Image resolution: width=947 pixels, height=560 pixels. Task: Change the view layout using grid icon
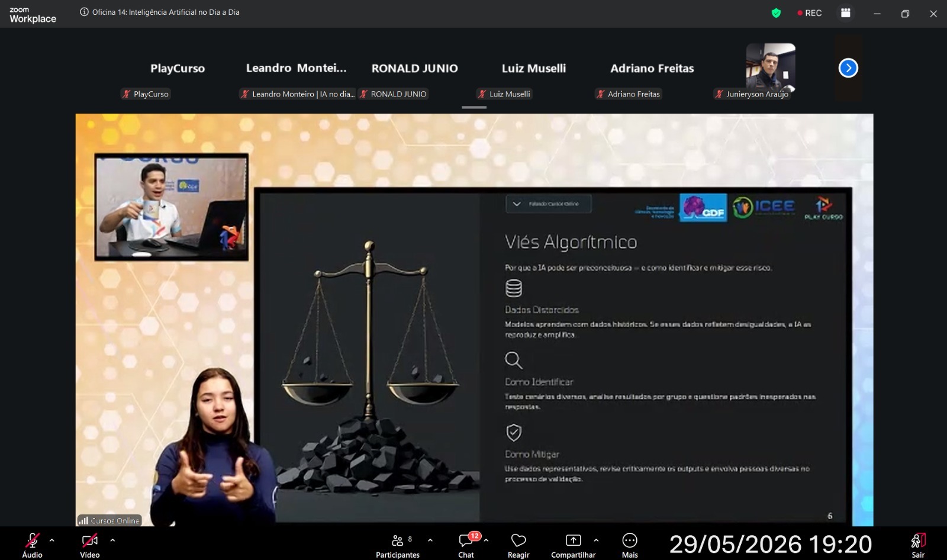(846, 13)
